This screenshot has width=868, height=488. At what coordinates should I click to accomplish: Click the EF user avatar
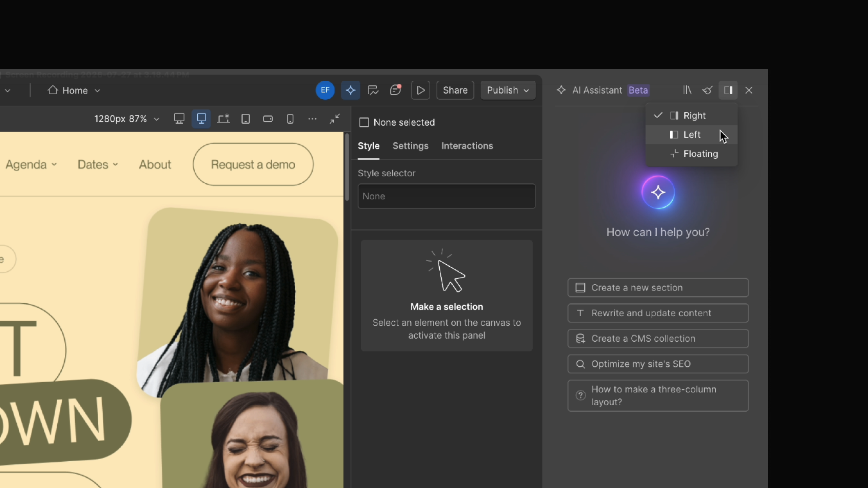(325, 90)
